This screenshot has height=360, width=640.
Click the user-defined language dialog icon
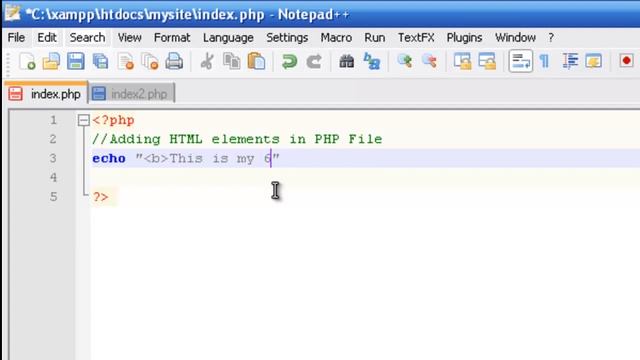593,62
